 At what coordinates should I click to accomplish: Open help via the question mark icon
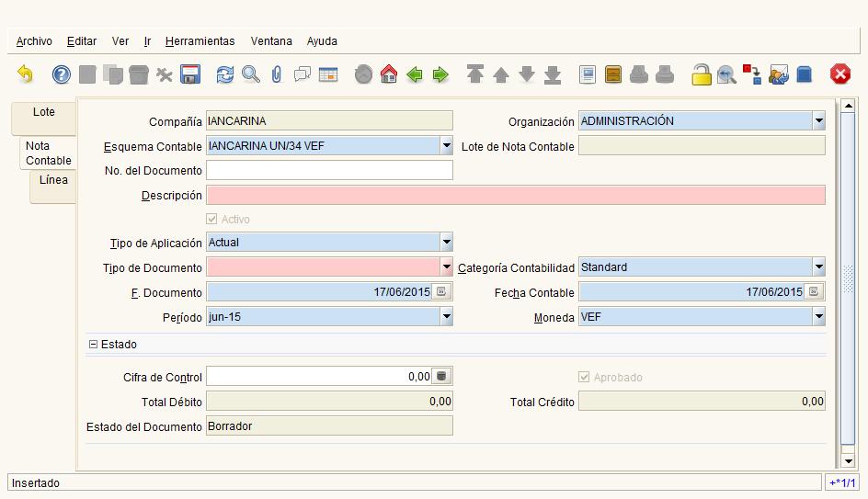(62, 74)
